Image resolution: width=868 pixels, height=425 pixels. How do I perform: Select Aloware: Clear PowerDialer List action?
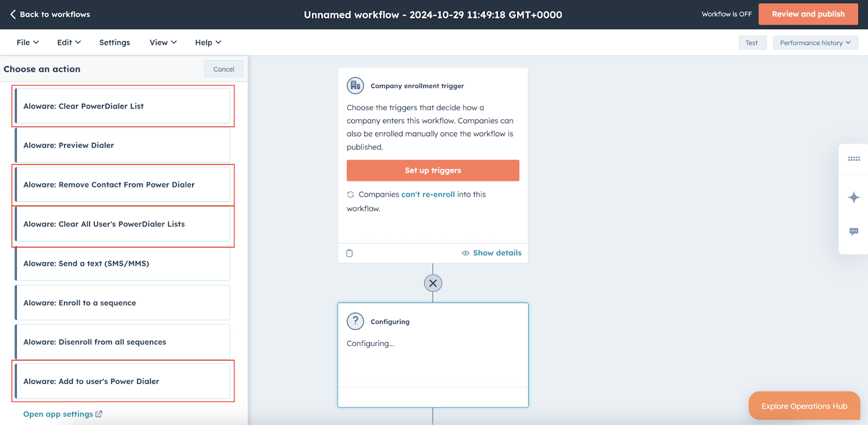tap(123, 106)
